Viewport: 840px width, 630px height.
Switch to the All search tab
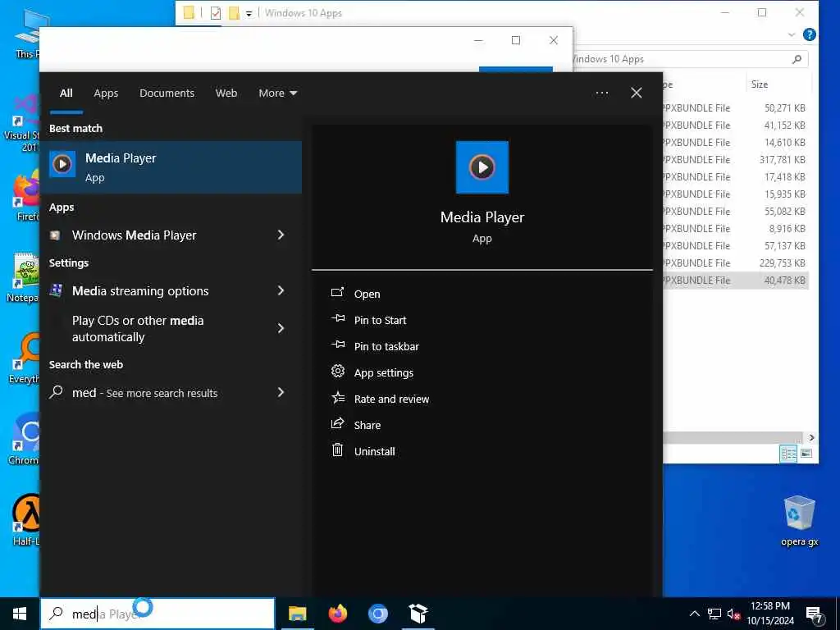click(x=66, y=94)
